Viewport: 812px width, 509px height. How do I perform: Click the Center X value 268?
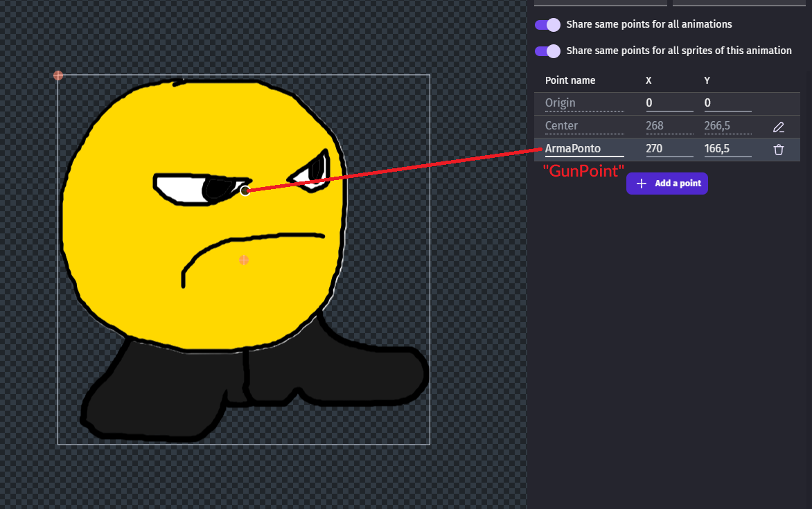tap(669, 126)
